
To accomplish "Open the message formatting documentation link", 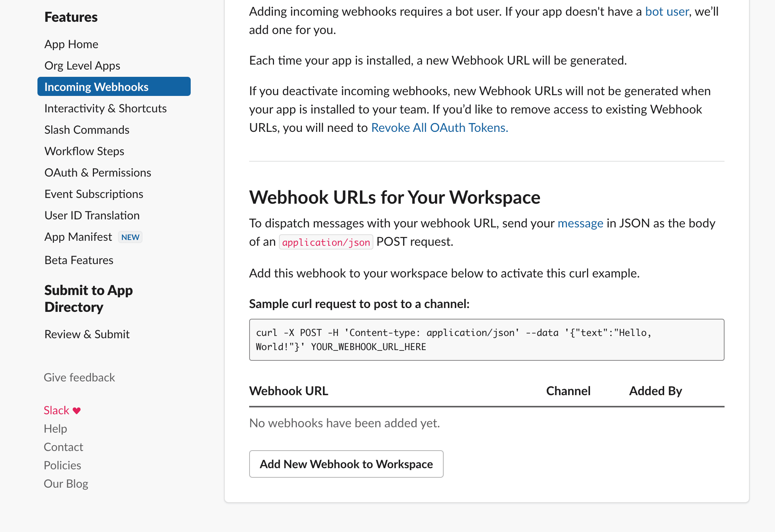I will 580,223.
